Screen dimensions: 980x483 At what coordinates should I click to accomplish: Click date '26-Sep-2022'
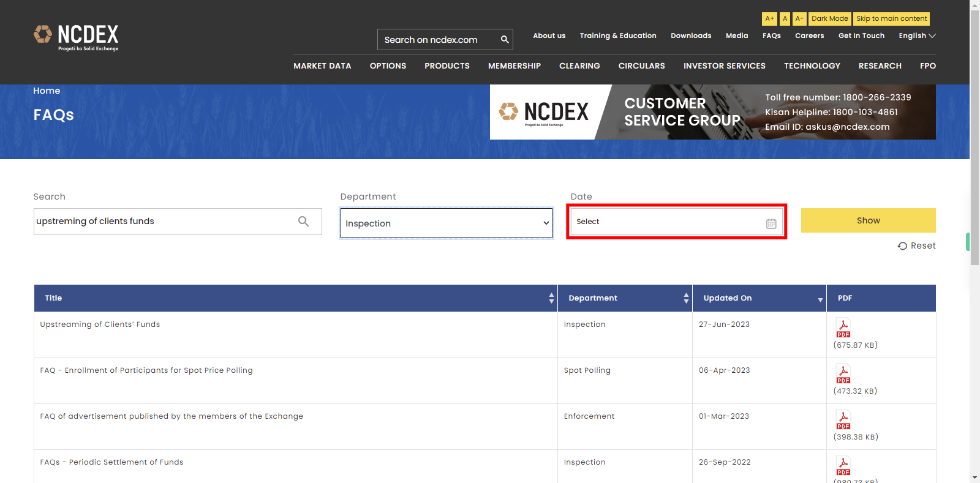coord(725,462)
